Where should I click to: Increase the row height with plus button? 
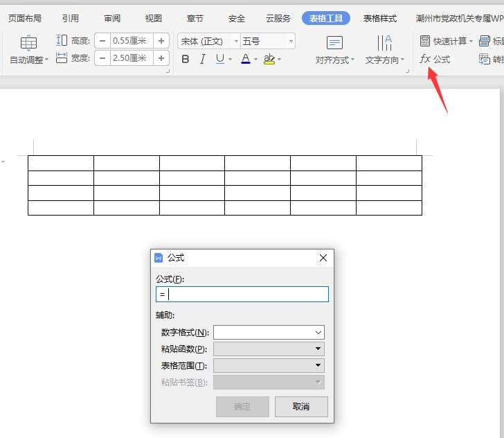click(x=161, y=41)
